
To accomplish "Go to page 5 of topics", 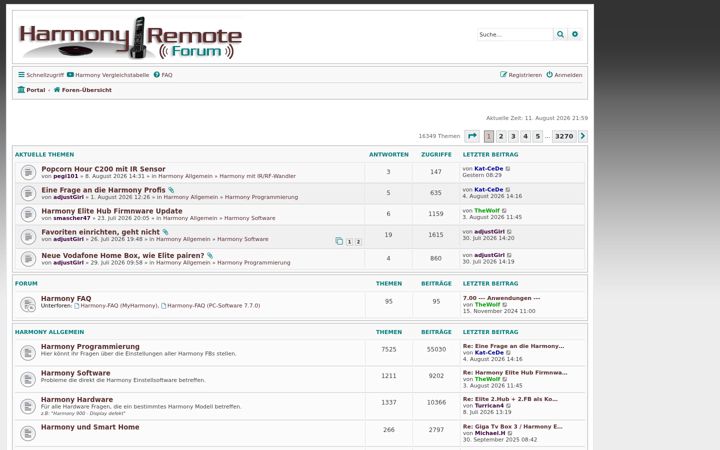I will coord(538,136).
